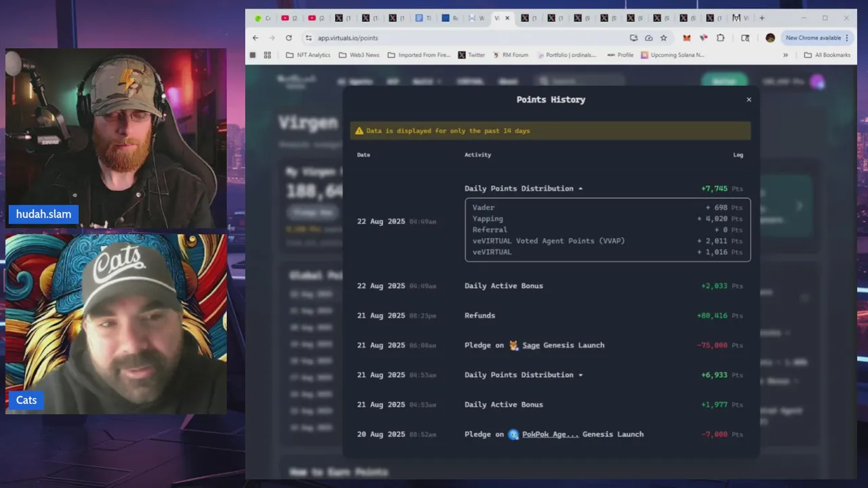Click the Chrome profile avatar
The height and width of the screenshot is (488, 868).
click(770, 38)
